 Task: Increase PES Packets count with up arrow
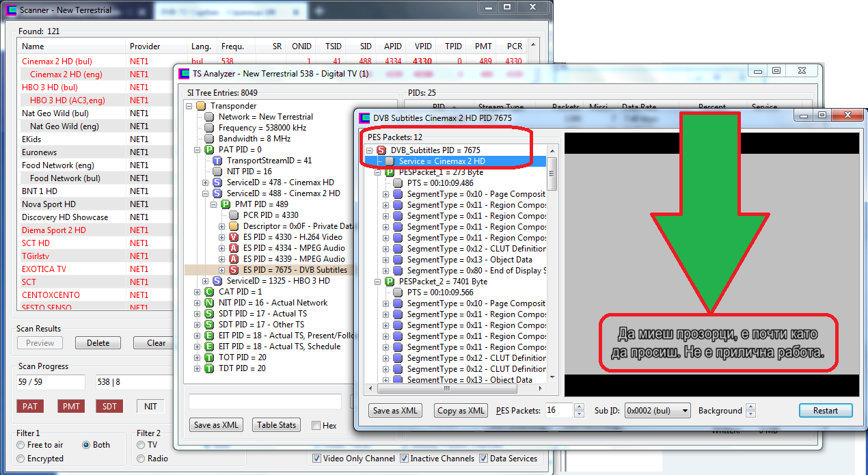[x=580, y=407]
